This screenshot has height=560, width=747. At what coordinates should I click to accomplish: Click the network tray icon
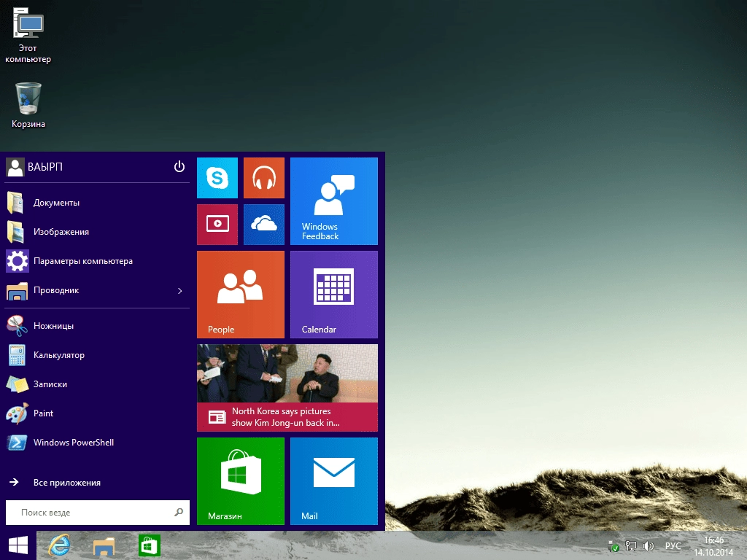tap(631, 546)
